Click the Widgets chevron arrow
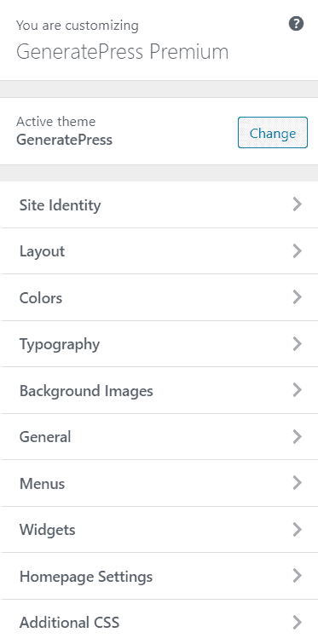This screenshot has height=644, width=318. 298,529
